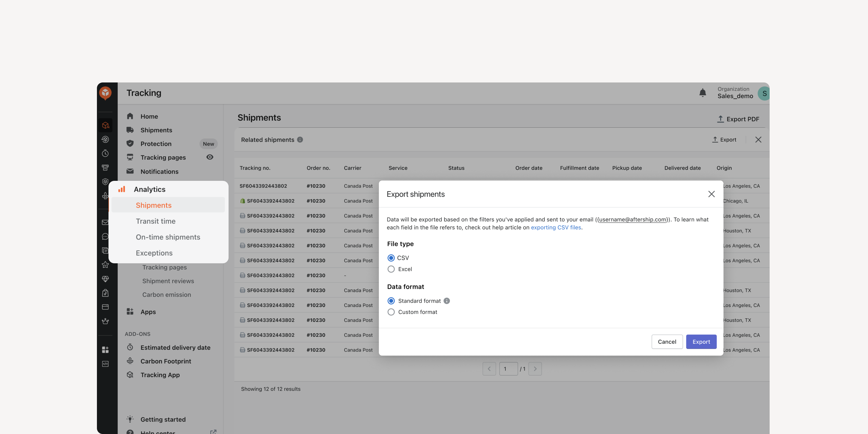This screenshot has width=868, height=434.
Task: Choose Custom format data option
Action: [391, 312]
